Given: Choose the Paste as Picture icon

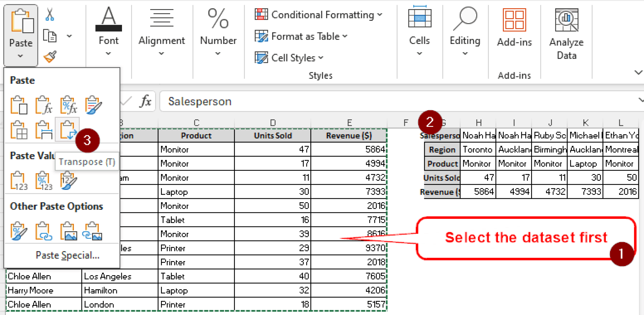Looking at the screenshot, I should [69, 231].
